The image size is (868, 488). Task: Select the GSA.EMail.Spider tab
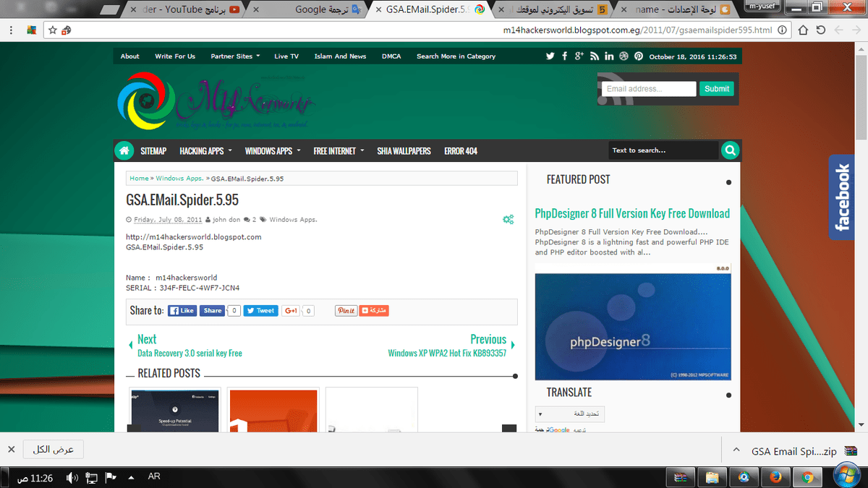click(x=430, y=10)
